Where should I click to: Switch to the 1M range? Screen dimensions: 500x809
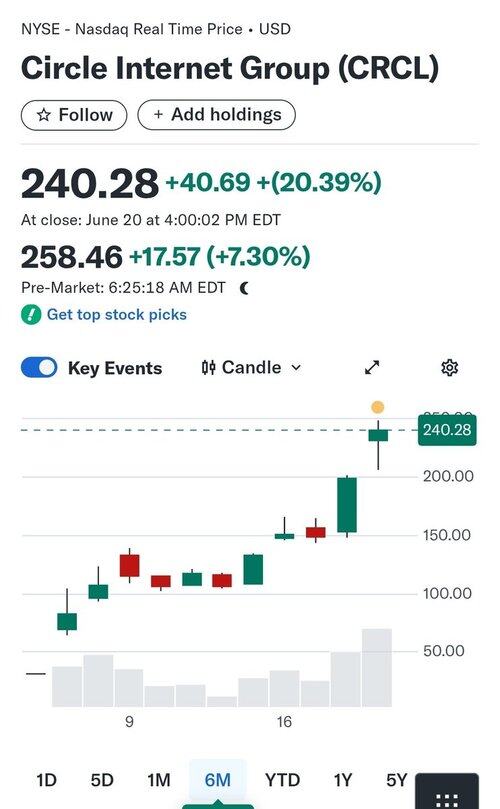click(x=158, y=780)
